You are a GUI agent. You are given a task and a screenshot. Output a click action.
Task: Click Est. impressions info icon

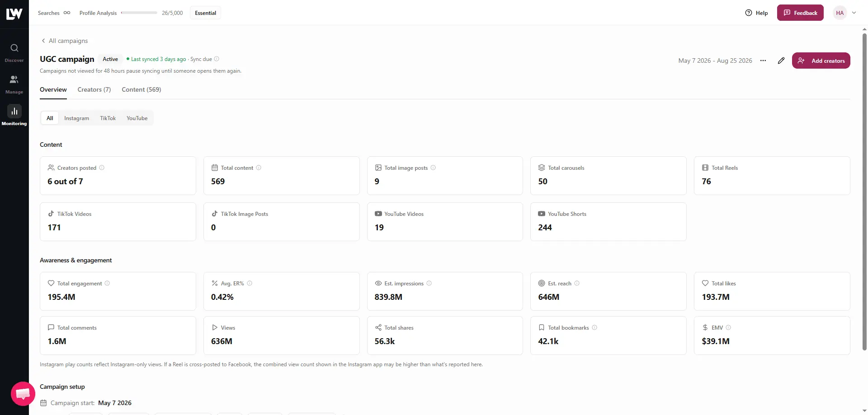[x=429, y=283]
